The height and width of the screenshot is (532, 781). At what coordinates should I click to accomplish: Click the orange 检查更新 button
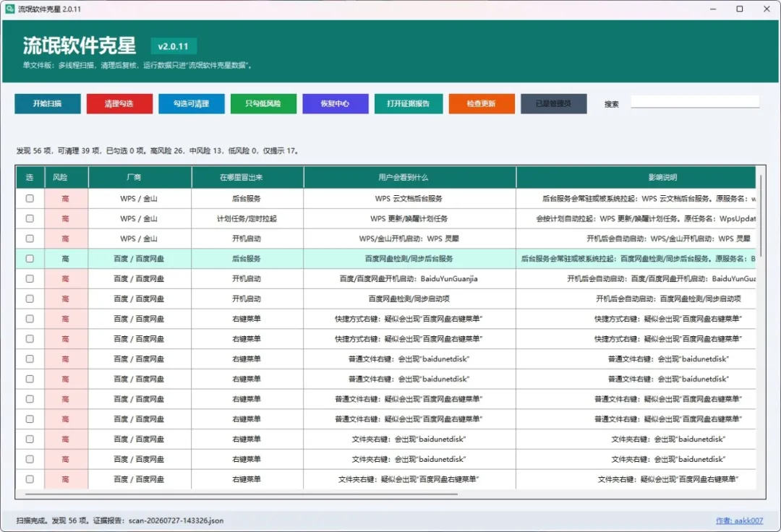coord(481,103)
